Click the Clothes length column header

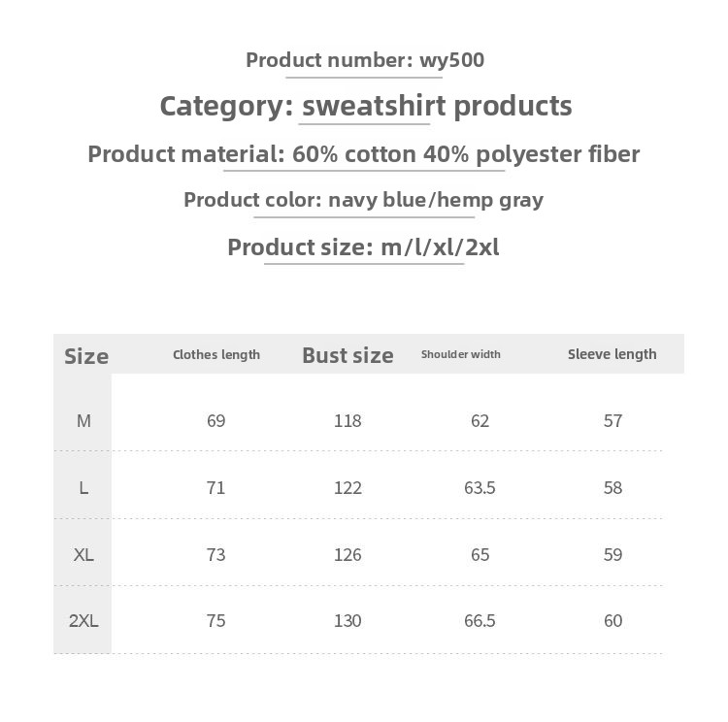216,354
